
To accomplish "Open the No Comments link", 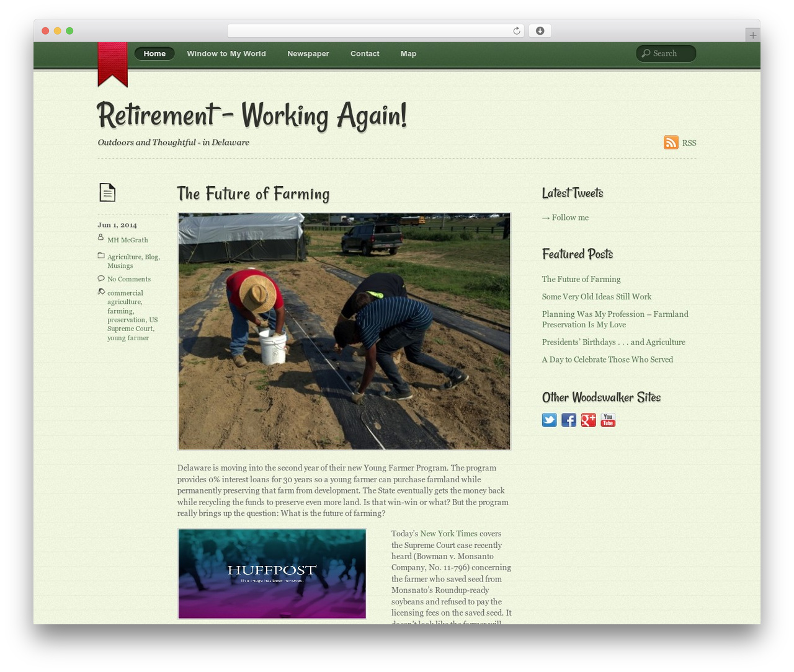I will coord(129,279).
